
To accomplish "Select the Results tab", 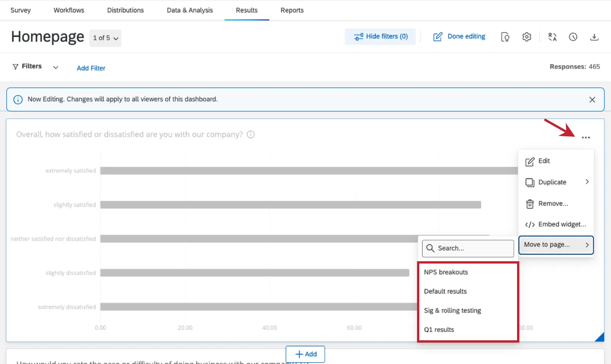I will (247, 10).
